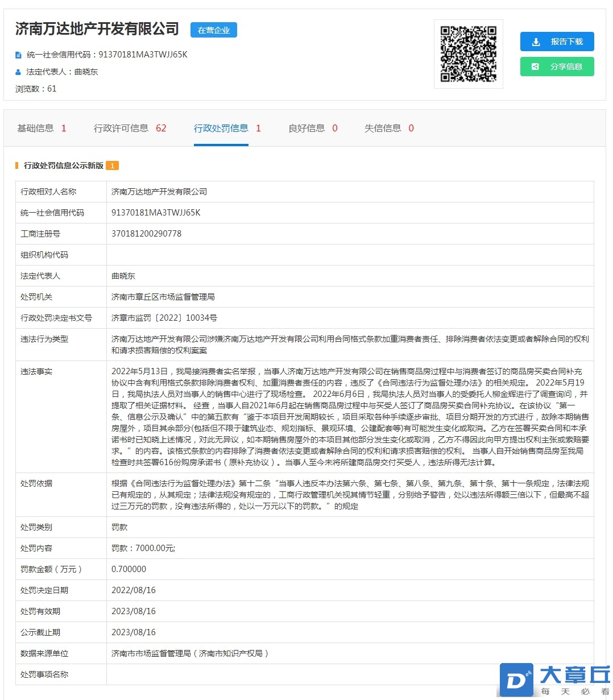The width and height of the screenshot is (613, 700).
Task: Click the 处罚依据 row label
Action: (36, 483)
